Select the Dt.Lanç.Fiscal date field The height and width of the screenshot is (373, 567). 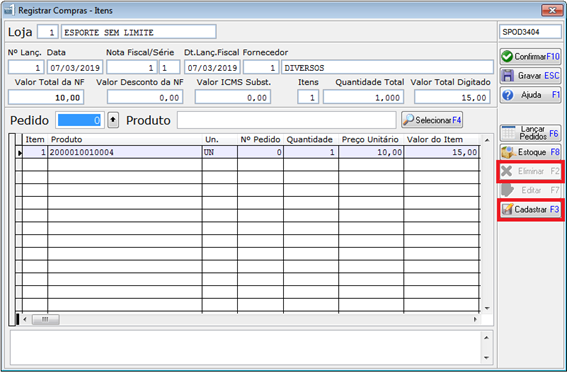212,68
